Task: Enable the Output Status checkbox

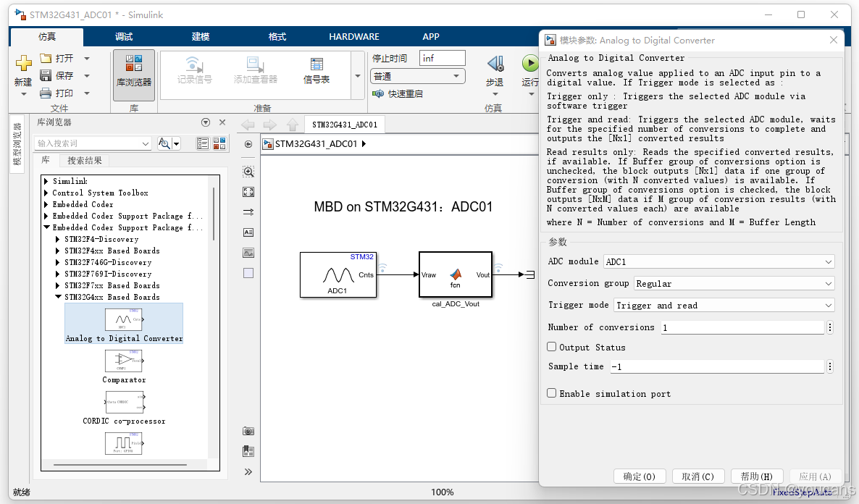Action: click(x=552, y=347)
